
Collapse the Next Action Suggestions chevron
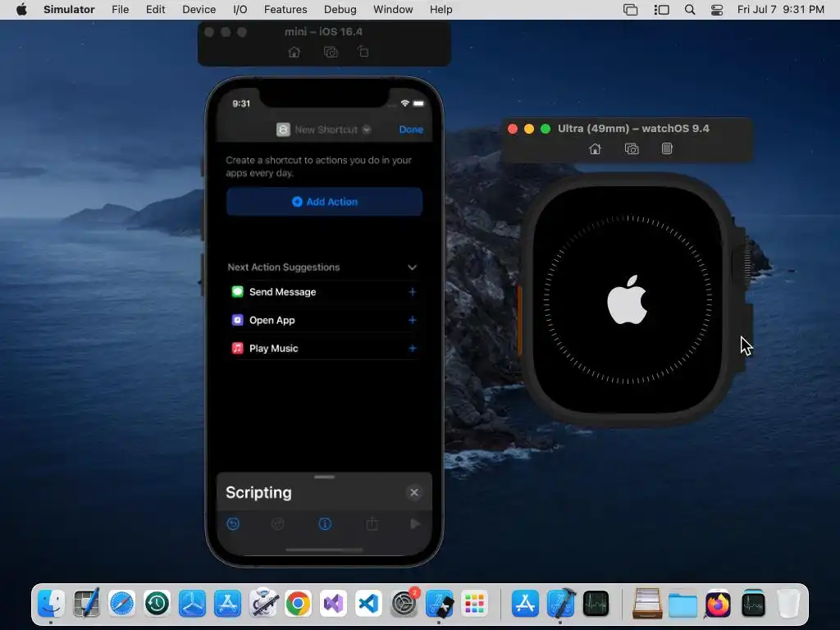pyautogui.click(x=412, y=267)
